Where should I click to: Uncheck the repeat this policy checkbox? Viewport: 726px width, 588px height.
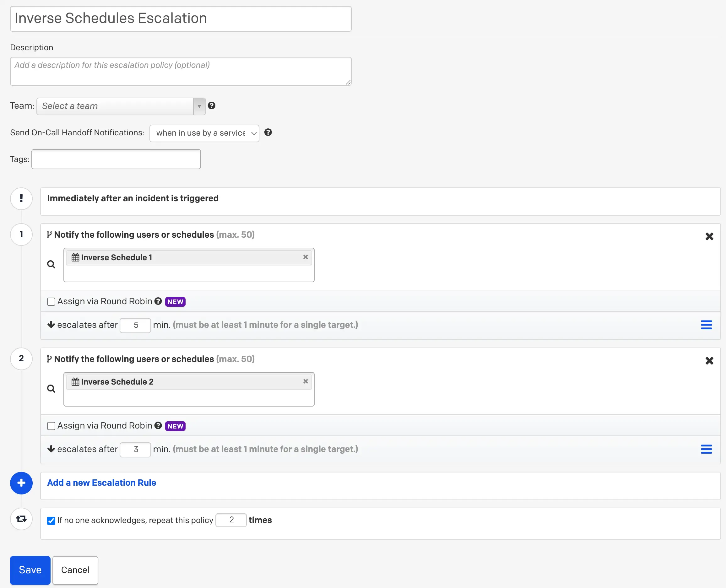(x=51, y=521)
